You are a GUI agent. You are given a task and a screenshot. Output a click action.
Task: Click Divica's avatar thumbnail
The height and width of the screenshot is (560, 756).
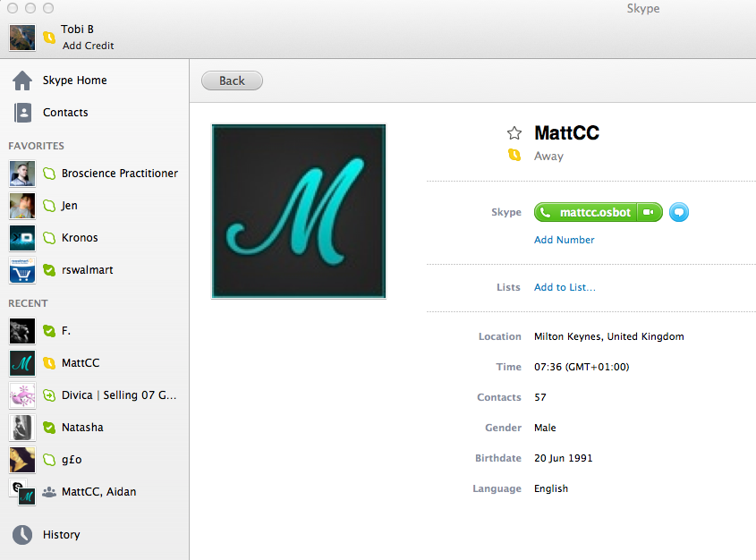point(22,395)
